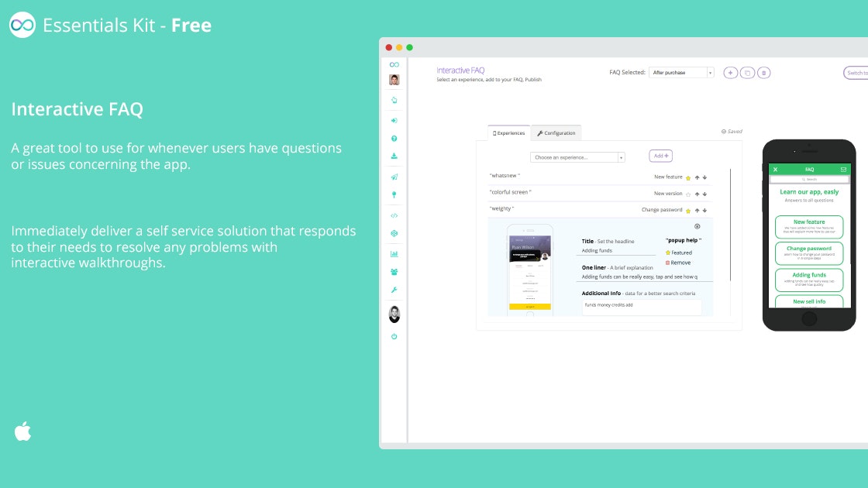
Task: Click the power logout sidebar icon
Action: coord(394,336)
